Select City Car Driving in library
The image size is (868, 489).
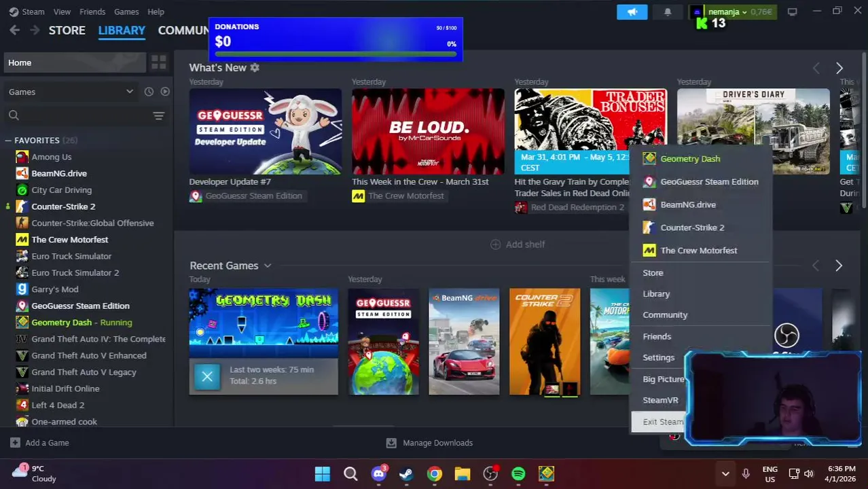click(x=61, y=190)
